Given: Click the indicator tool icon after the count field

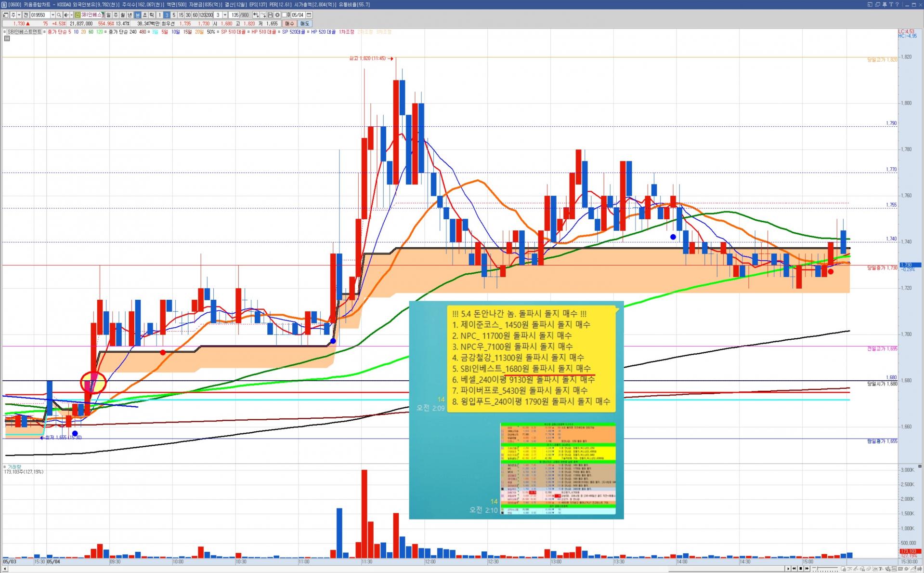Looking at the screenshot, I should [256, 15].
